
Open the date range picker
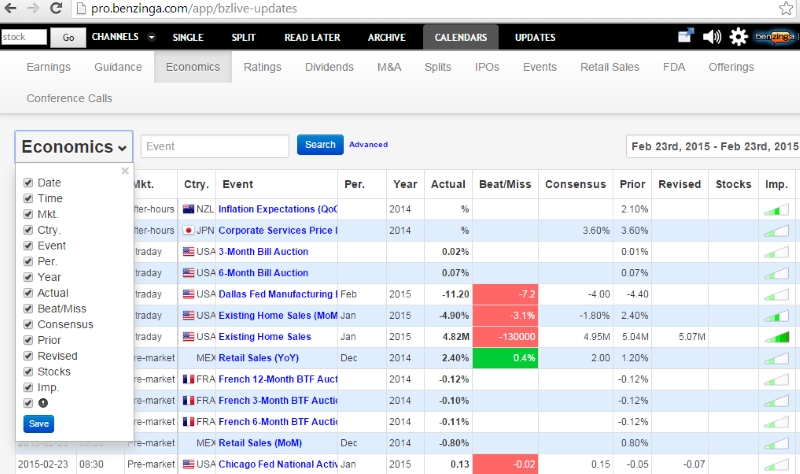(x=713, y=146)
